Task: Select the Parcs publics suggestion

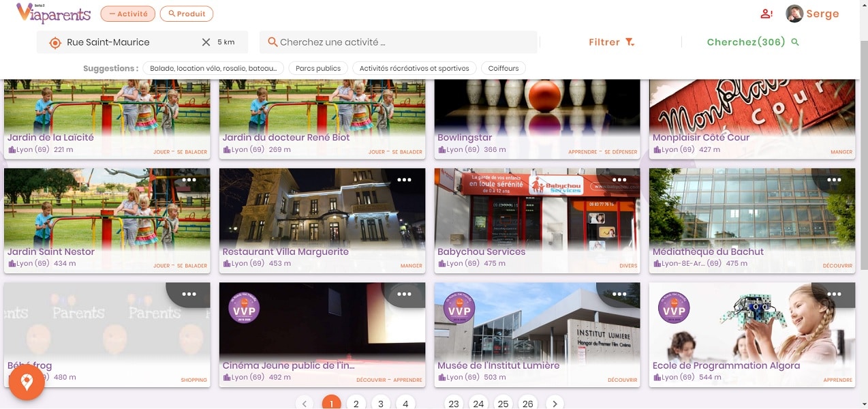Action: [x=319, y=68]
